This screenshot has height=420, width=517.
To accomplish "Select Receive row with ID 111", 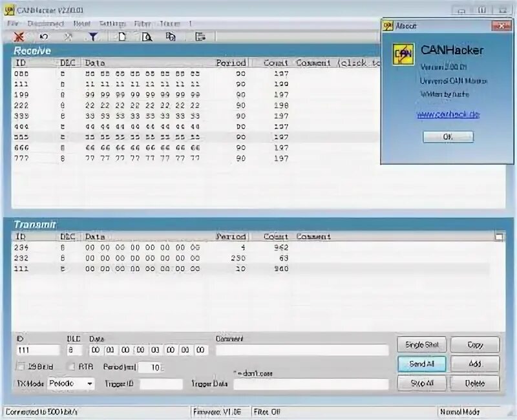I will pos(195,84).
